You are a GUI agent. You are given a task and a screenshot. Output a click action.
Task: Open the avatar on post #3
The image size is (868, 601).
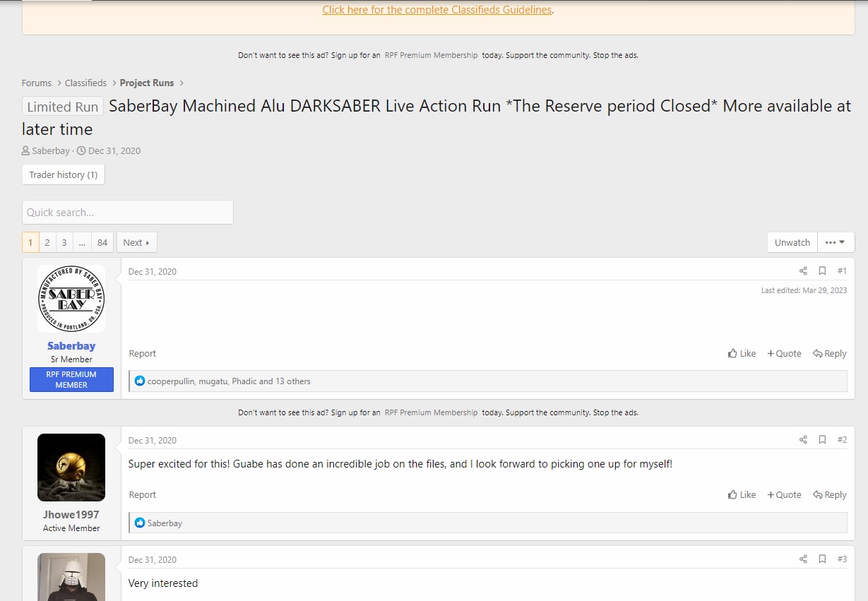click(71, 577)
